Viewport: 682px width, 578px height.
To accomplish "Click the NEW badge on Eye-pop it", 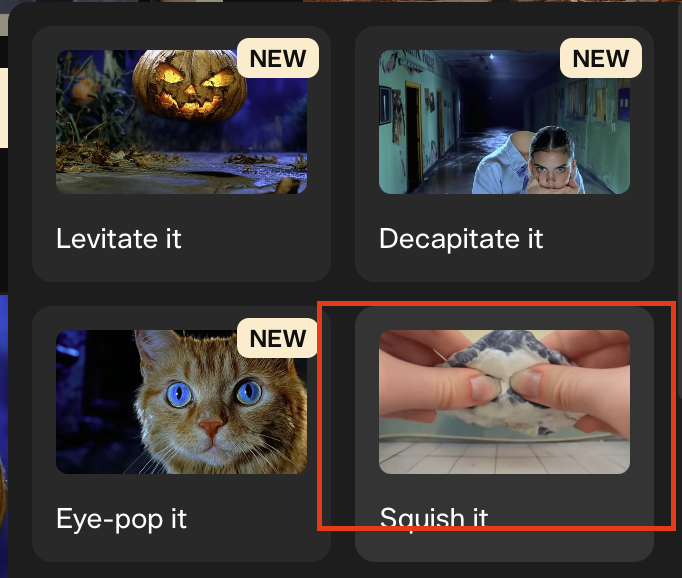I will [x=278, y=338].
